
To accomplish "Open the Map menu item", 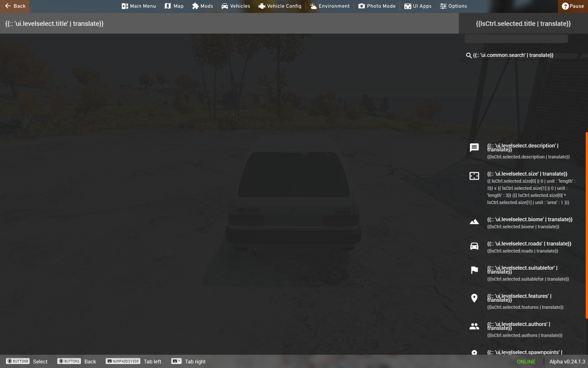I will [174, 6].
